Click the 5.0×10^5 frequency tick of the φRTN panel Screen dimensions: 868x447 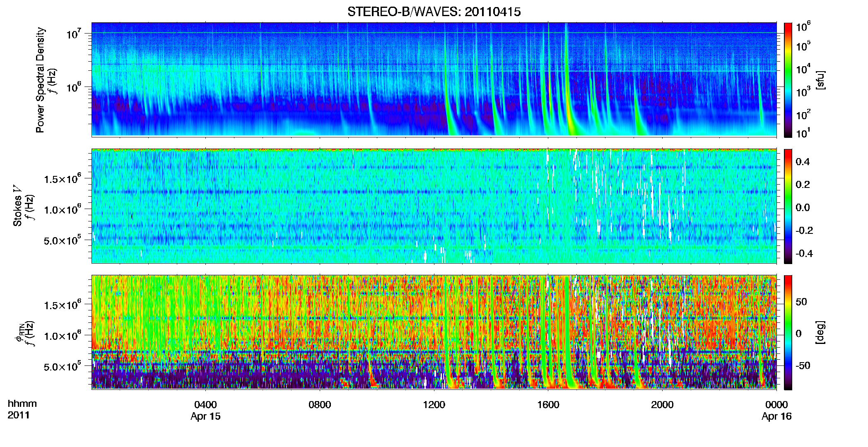62,367
